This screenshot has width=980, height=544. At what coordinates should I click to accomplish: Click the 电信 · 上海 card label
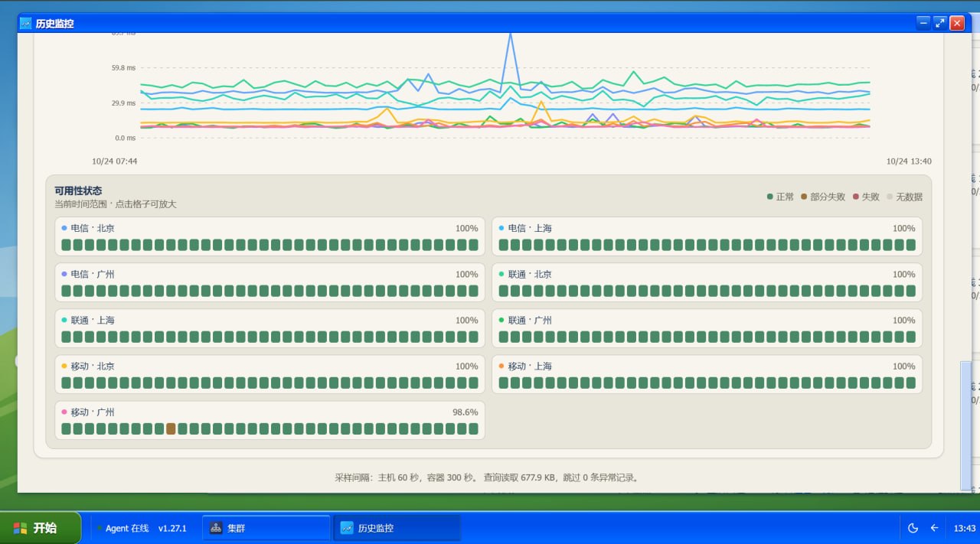[530, 228]
